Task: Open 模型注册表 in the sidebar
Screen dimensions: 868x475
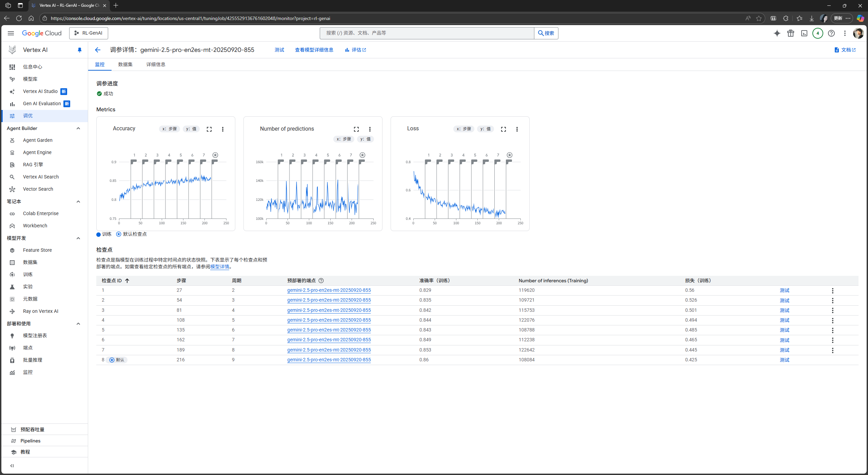Action: 45,336
